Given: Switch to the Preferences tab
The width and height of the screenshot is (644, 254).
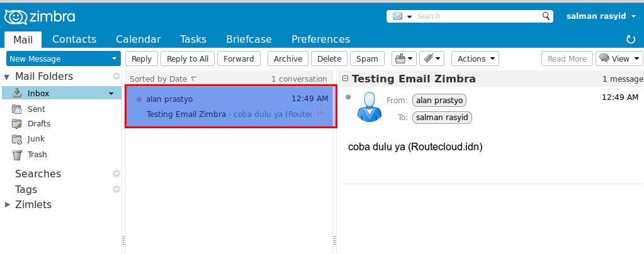Looking at the screenshot, I should pos(321,40).
